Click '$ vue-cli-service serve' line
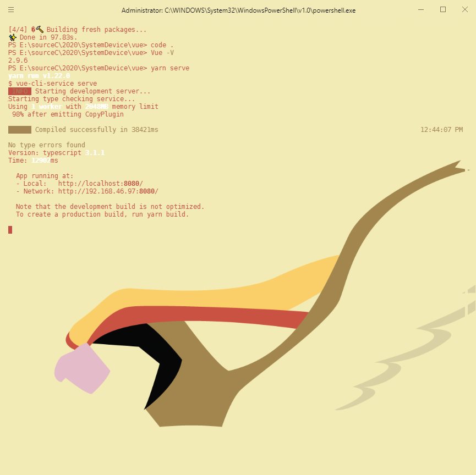476x475 pixels. point(52,84)
